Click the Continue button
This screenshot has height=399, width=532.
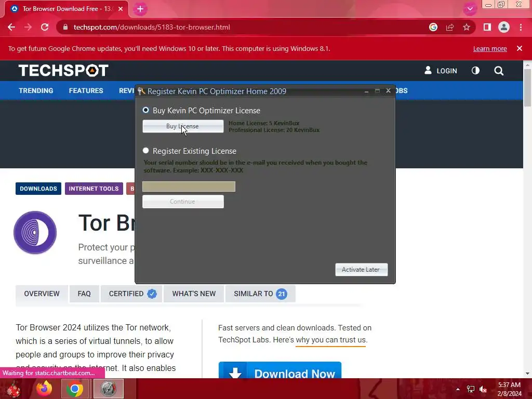coord(183,202)
